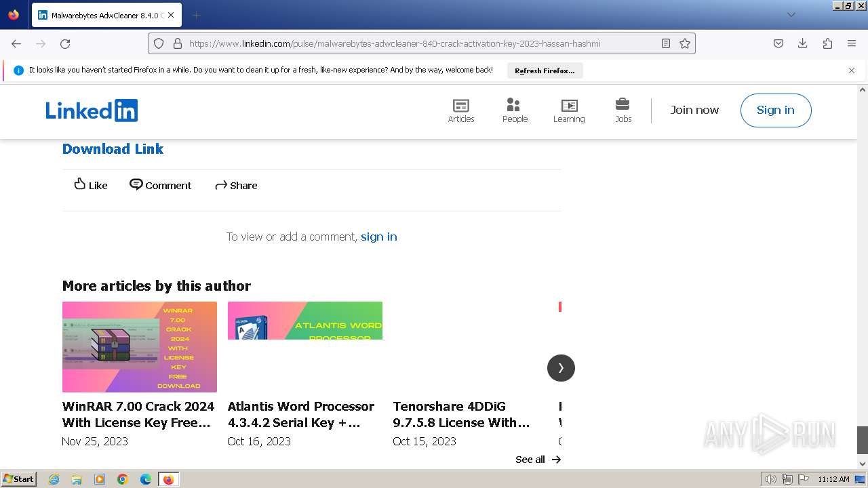Click the Nov 25, 2023 date text
This screenshot has height=488, width=868.
point(95,441)
